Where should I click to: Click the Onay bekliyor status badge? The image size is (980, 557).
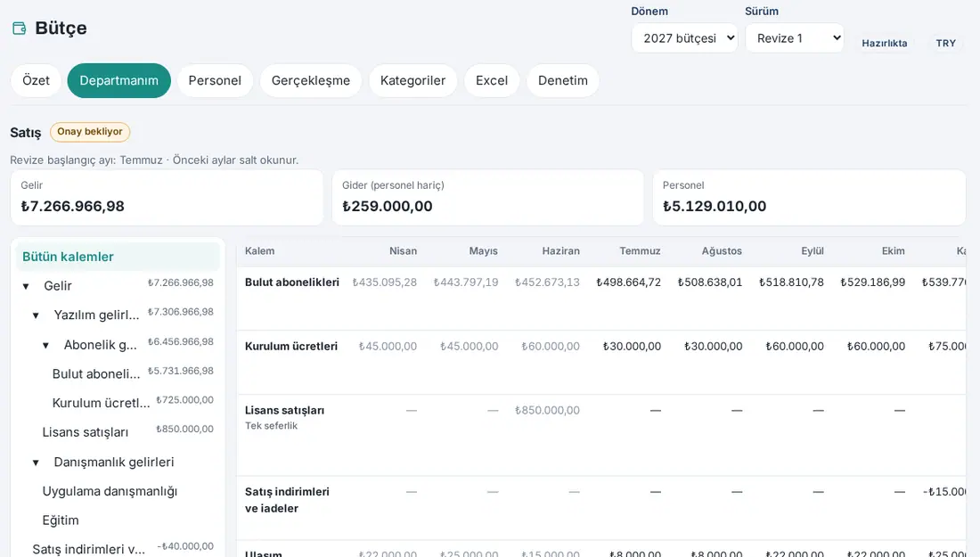pos(90,132)
